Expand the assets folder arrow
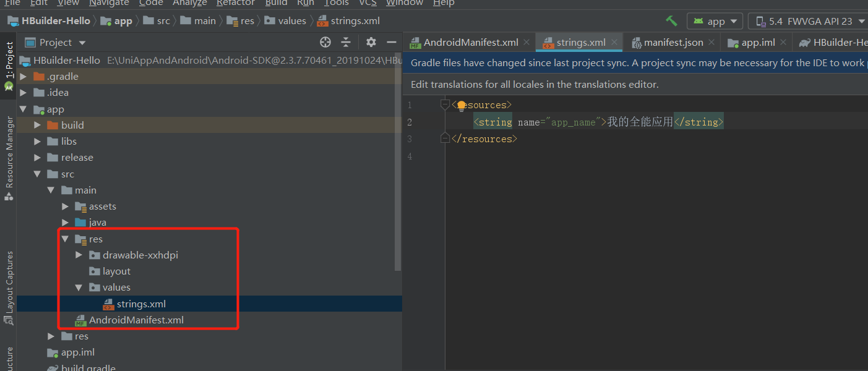This screenshot has width=868, height=371. coord(66,207)
